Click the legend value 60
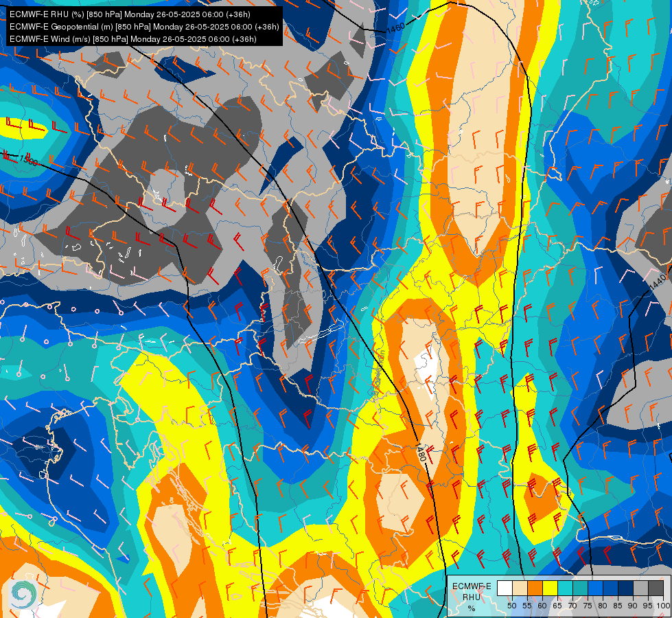The width and height of the screenshot is (672, 618). click(542, 606)
